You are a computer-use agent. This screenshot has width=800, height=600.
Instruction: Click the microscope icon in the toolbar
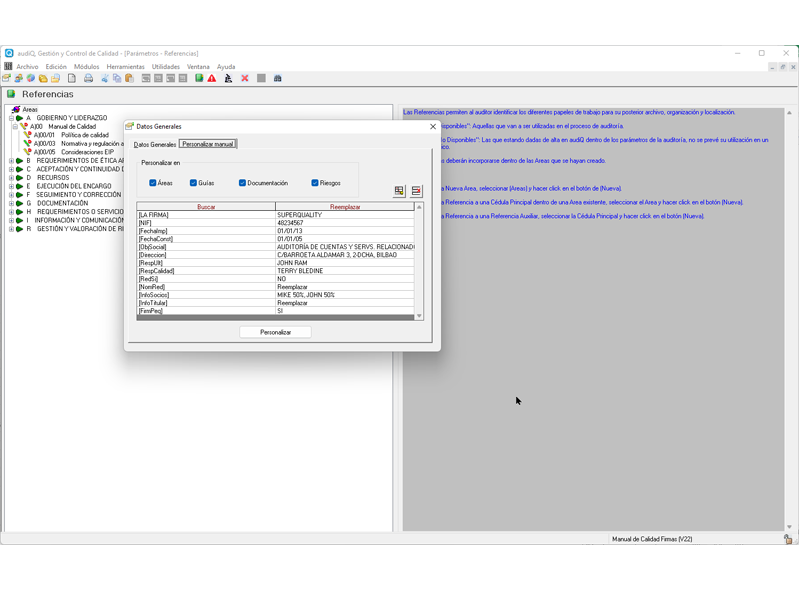point(228,78)
